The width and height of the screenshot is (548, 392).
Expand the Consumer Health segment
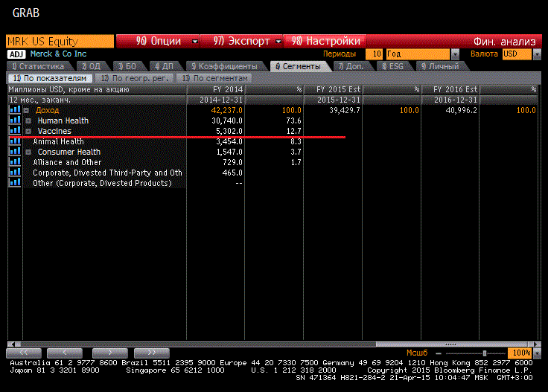click(x=28, y=152)
